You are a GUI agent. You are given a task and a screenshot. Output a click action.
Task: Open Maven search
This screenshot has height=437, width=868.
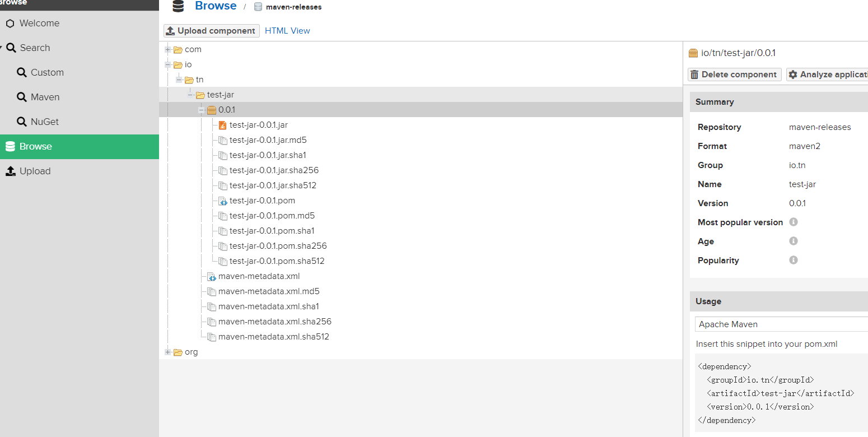80,97
